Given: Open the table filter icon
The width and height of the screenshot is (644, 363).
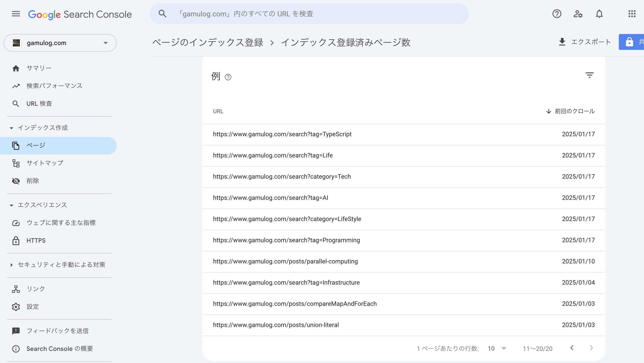Looking at the screenshot, I should pyautogui.click(x=589, y=75).
